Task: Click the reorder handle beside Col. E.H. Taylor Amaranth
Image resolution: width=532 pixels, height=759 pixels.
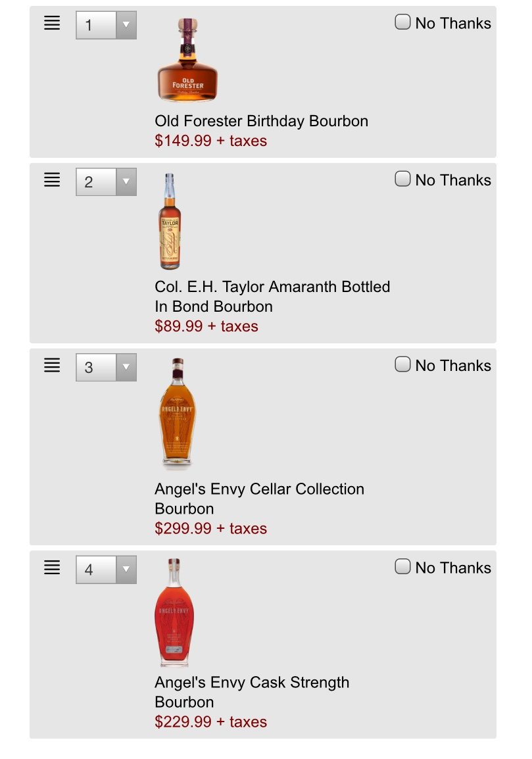Action: click(x=53, y=180)
